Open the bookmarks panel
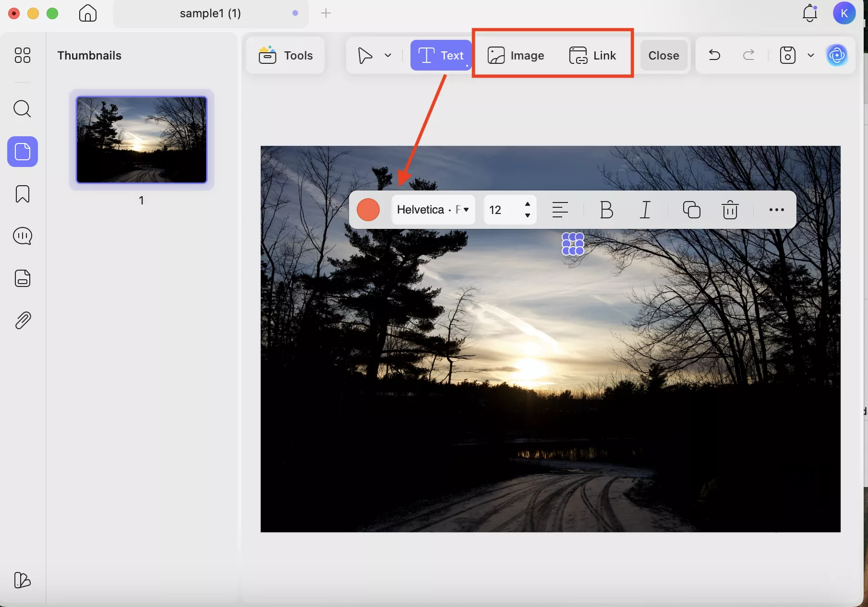 [x=23, y=194]
